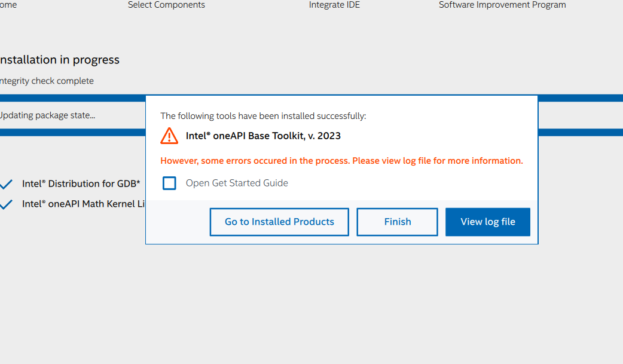Return to the Welcome step
Screen dimensions: 623x364
click(x=7, y=5)
